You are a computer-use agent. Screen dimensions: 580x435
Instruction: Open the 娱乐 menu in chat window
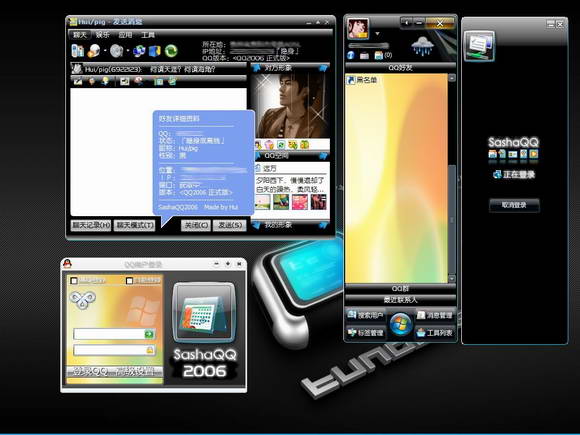(102, 35)
